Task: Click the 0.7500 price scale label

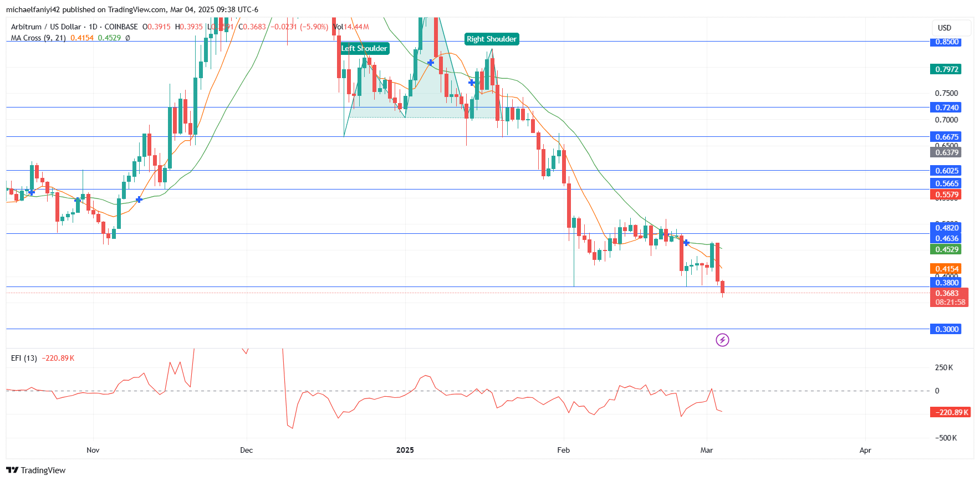Action: point(946,93)
